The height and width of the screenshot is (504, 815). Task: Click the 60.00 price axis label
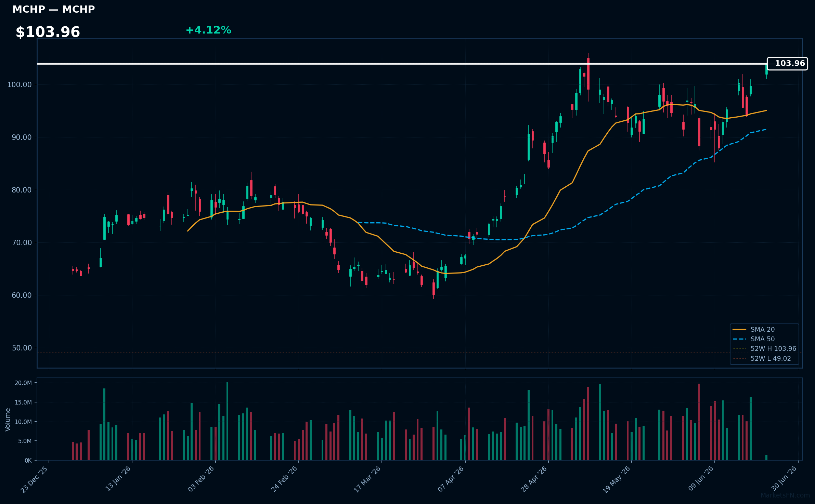[x=22, y=295]
